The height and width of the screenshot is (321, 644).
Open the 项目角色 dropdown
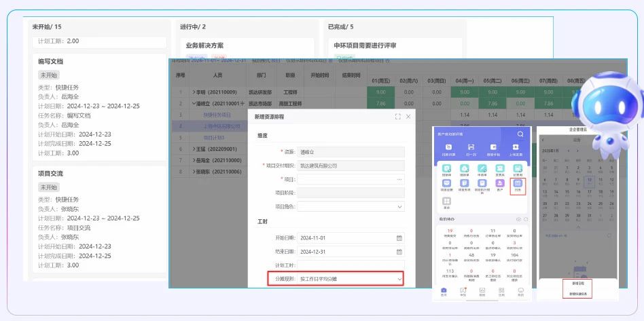coord(399,206)
